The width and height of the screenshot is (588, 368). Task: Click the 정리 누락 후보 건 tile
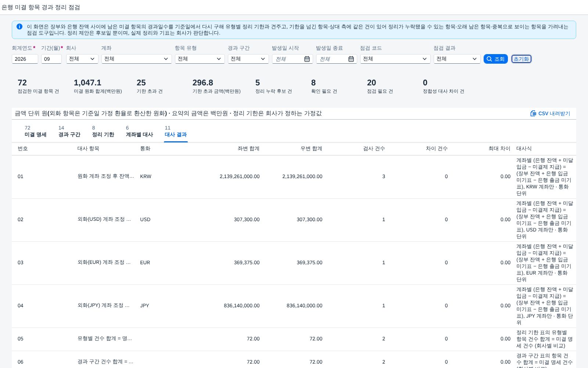pyautogui.click(x=273, y=86)
